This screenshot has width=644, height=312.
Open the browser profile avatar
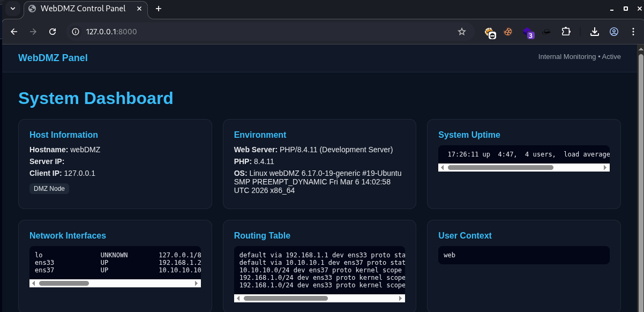pyautogui.click(x=614, y=32)
